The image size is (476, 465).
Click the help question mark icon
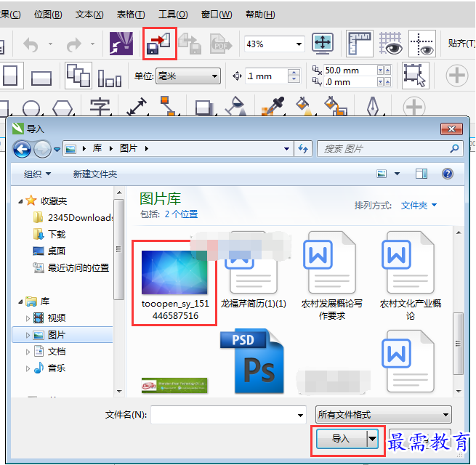tap(448, 174)
